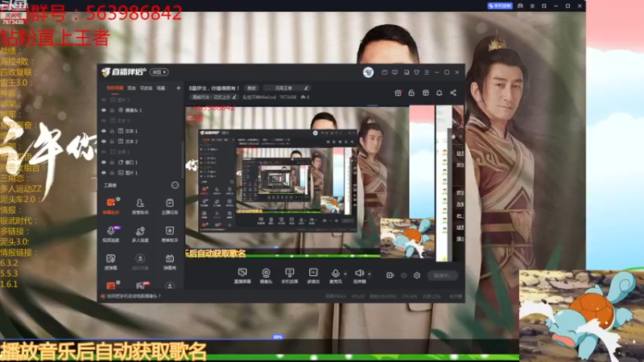Click the share icon in room bar

pos(453,93)
